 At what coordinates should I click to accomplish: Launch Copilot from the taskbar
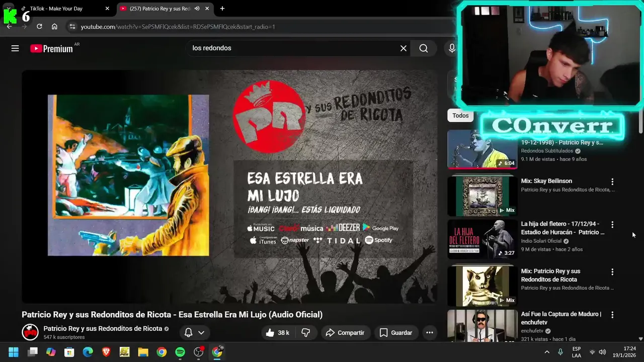pos(51,352)
